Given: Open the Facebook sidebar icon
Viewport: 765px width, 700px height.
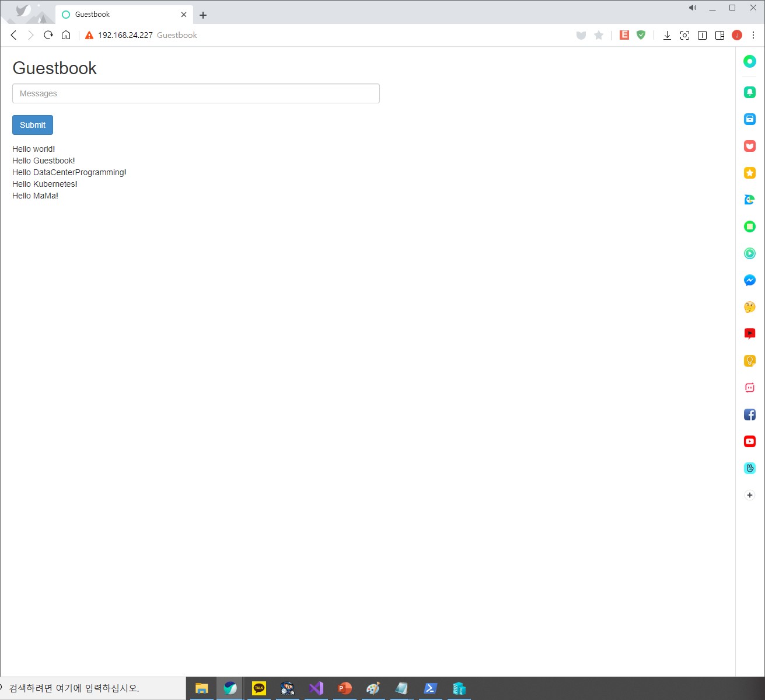Looking at the screenshot, I should click(750, 415).
